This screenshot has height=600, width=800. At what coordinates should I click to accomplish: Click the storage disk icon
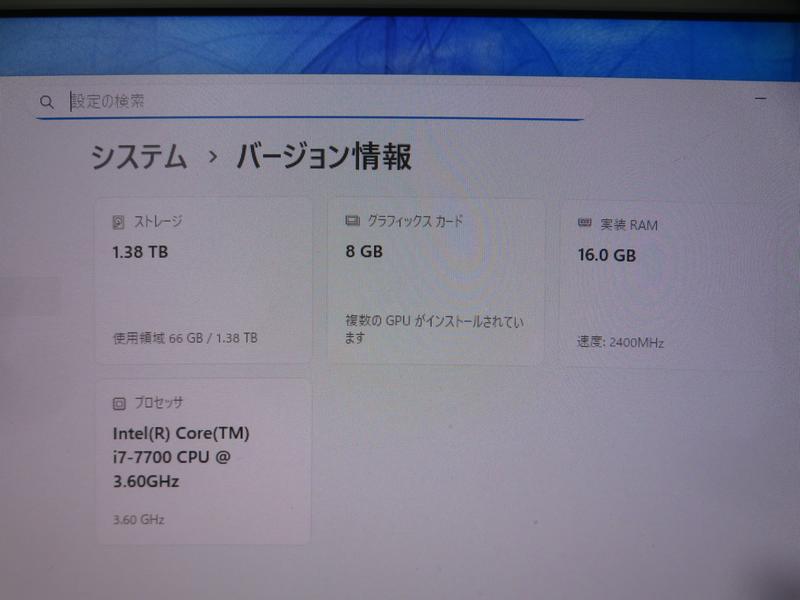click(118, 222)
